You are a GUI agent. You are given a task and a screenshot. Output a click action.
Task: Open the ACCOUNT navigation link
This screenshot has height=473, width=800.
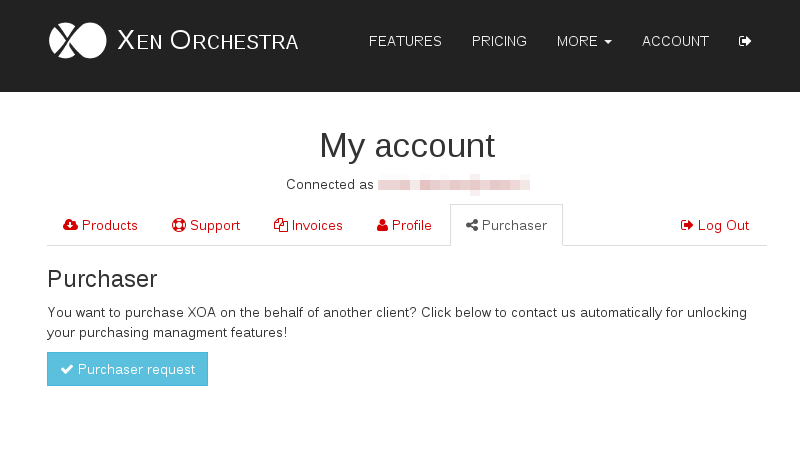pyautogui.click(x=675, y=41)
